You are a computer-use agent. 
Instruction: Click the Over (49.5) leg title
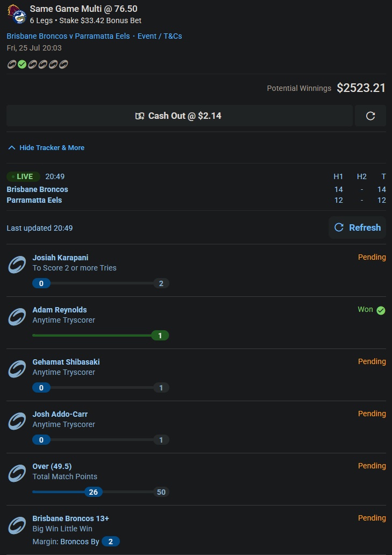[52, 466]
